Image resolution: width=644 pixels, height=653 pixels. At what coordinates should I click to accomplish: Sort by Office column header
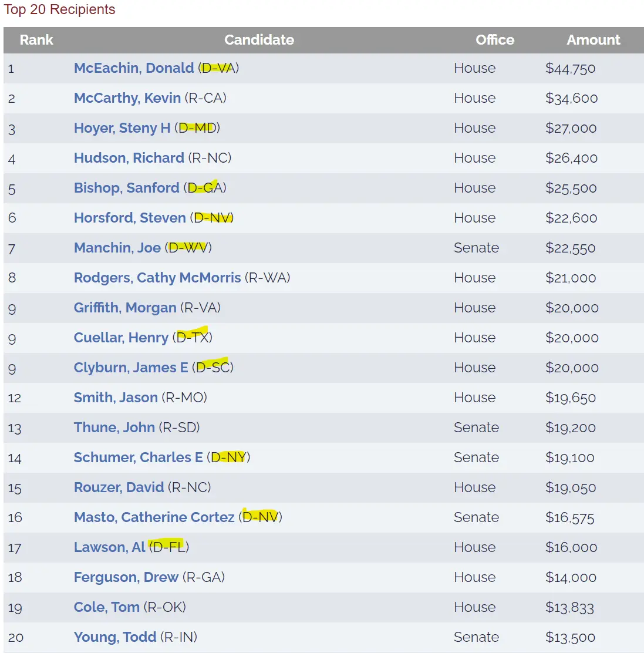click(x=494, y=40)
